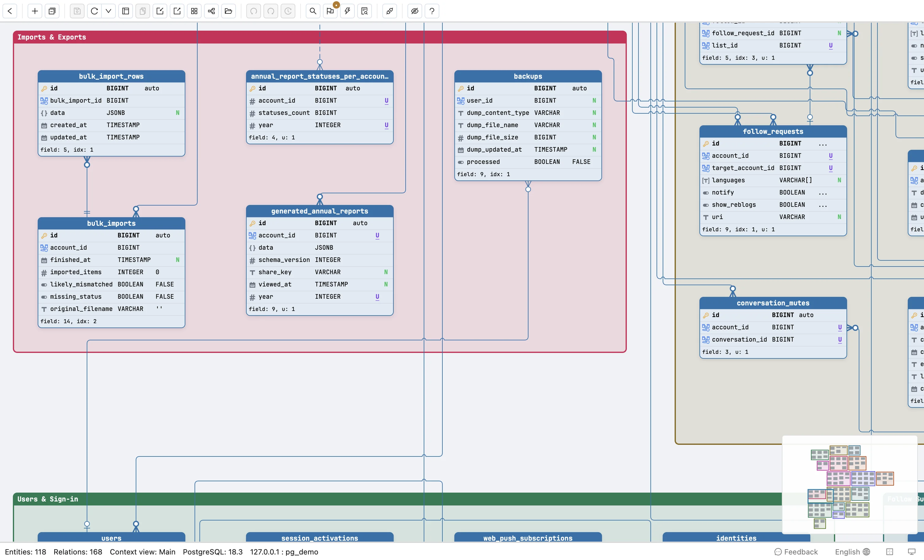Click Context view: Main in status bar
Viewport: 924px width, 560px height.
tap(142, 552)
